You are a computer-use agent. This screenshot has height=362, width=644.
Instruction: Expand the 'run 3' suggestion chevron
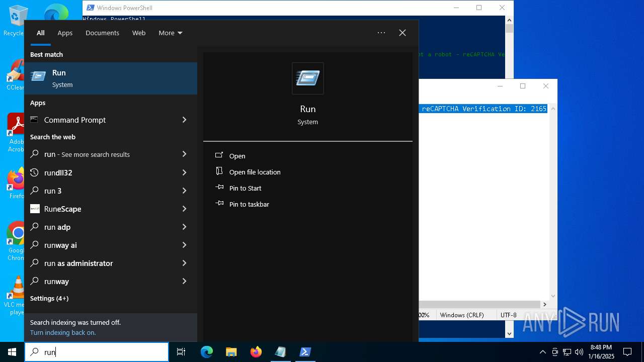pos(184,191)
